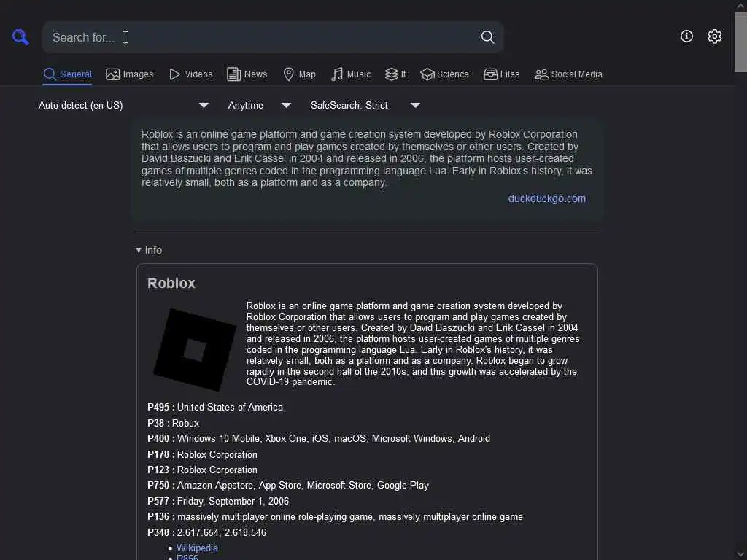This screenshot has height=560, width=747.
Task: Select the 'P400 : Windows 10 Mobile' platforms row
Action: [319, 438]
